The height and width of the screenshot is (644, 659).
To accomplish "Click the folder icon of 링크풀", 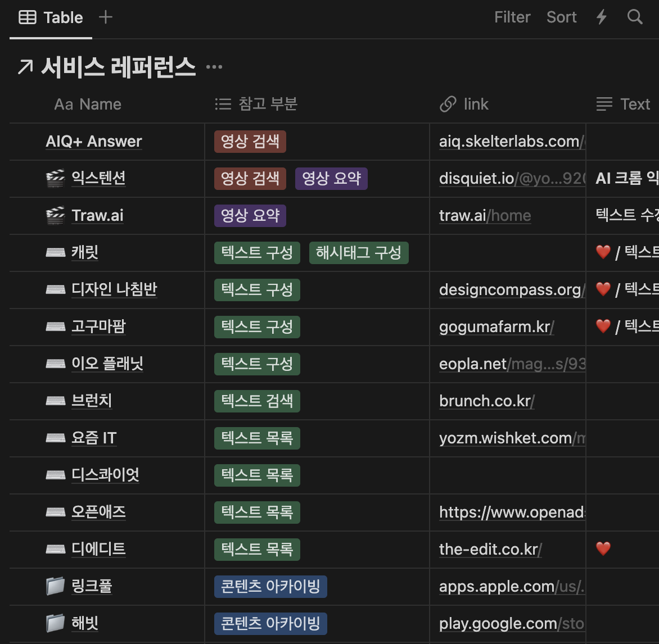I will [56, 586].
